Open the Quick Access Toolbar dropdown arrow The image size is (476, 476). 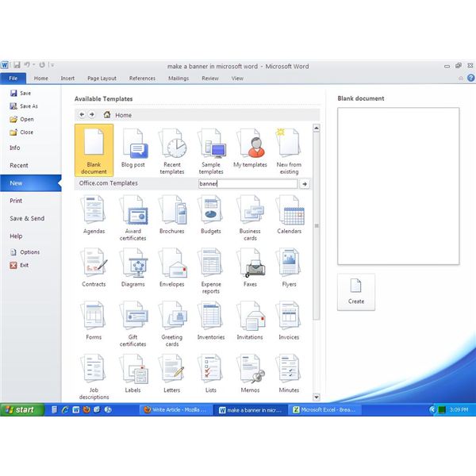[x=52, y=66]
